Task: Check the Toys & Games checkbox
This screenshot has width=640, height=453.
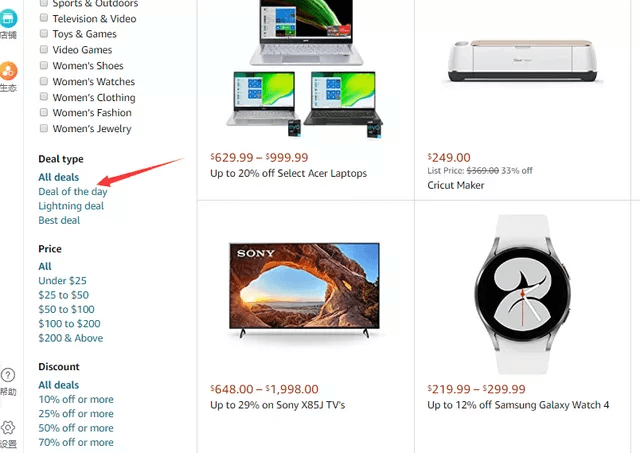Action: 44,33
